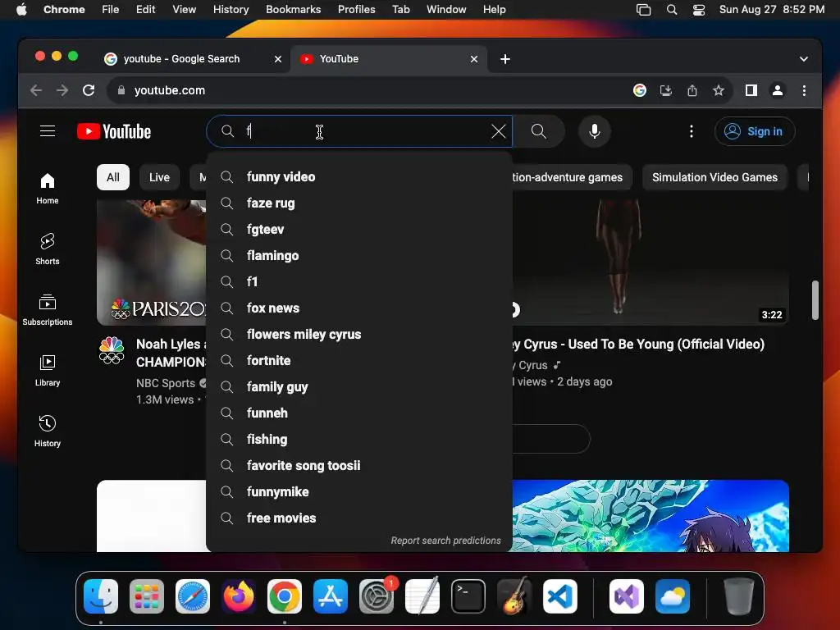Open the YouTube hamburger guide menu
The width and height of the screenshot is (840, 630).
(x=47, y=131)
